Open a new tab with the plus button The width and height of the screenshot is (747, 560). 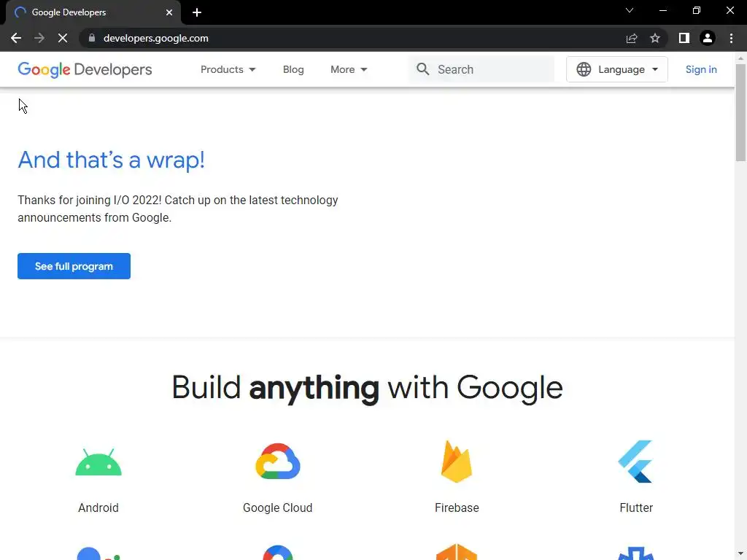[197, 12]
